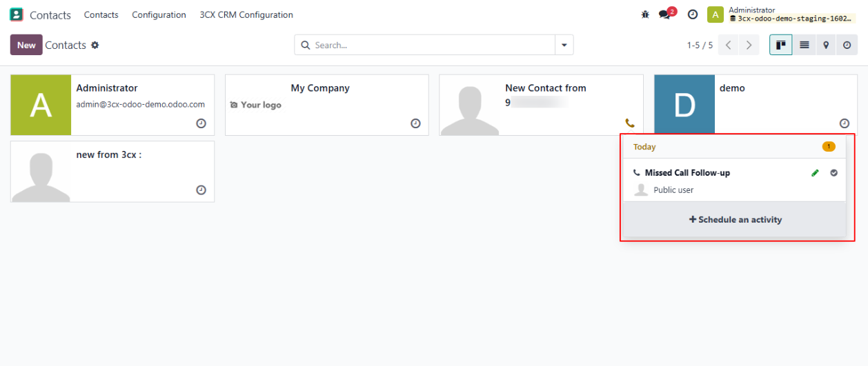868x366 pixels.
Task: Click phone activity icon on New Contact card
Action: (x=629, y=123)
